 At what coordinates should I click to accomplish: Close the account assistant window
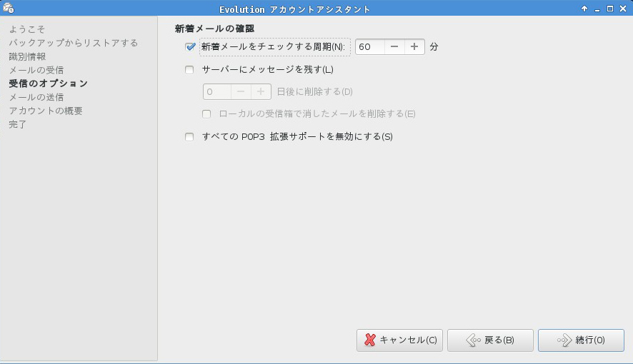click(x=623, y=9)
